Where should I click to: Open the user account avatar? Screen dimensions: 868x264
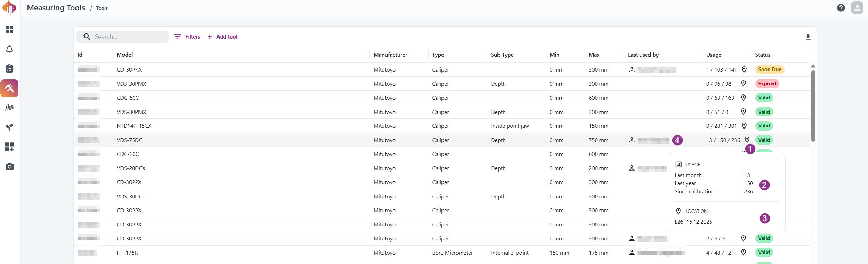[857, 8]
